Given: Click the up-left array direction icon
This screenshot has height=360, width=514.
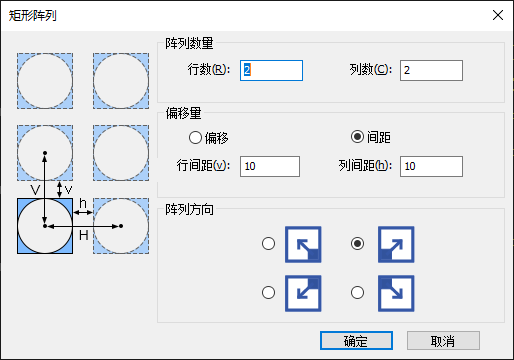Looking at the screenshot, I should tap(303, 244).
